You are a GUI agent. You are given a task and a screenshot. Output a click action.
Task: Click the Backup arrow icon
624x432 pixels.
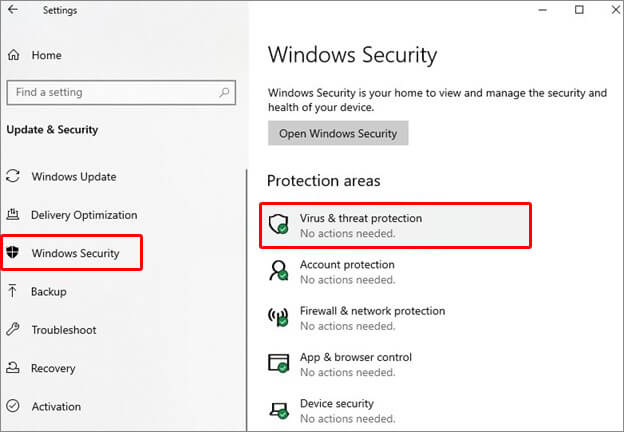click(14, 291)
